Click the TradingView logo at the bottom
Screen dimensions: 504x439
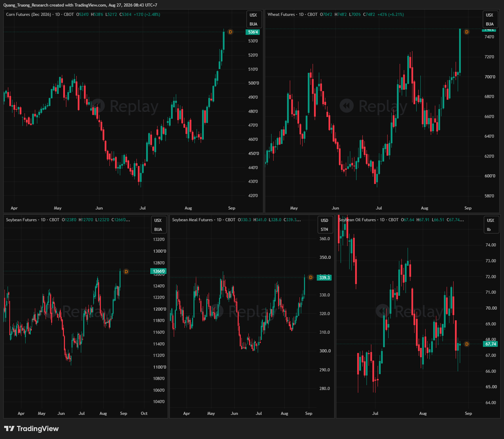[x=31, y=429]
